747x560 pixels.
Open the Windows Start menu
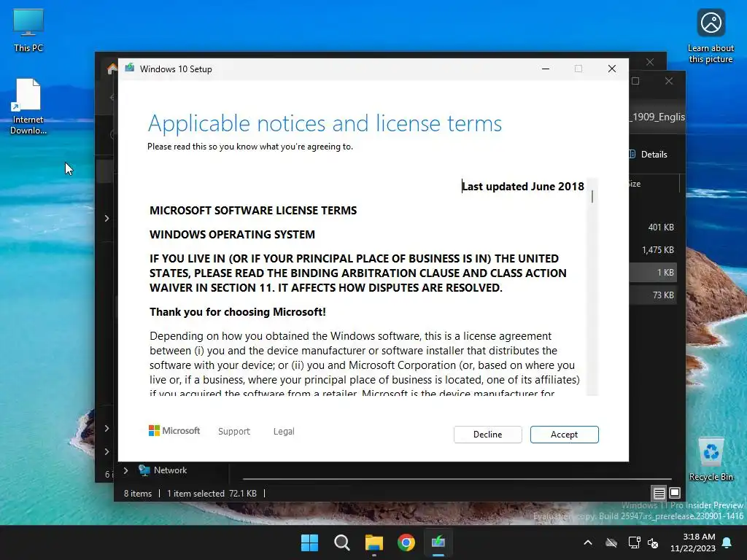tap(309, 542)
